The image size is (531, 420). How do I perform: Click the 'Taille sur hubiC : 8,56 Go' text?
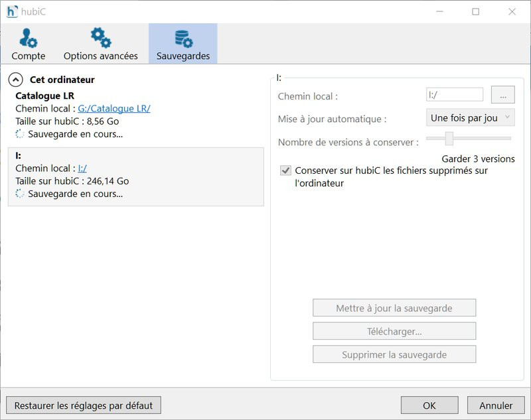[67, 121]
